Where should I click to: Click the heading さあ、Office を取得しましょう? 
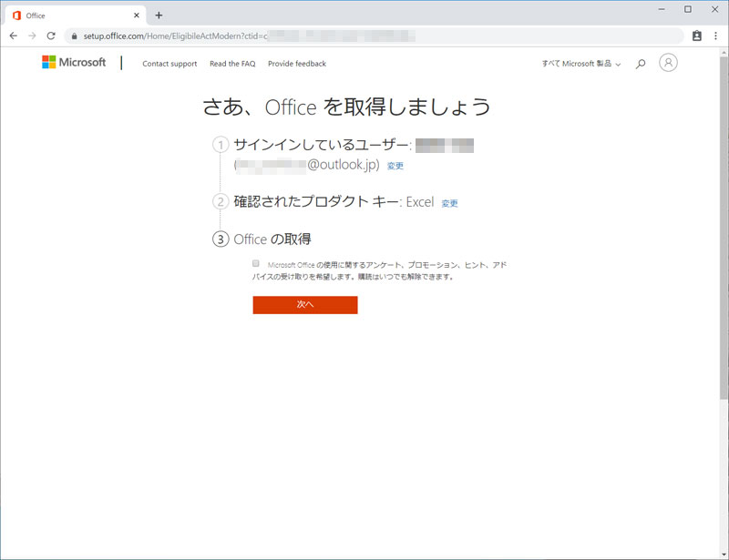coord(346,107)
